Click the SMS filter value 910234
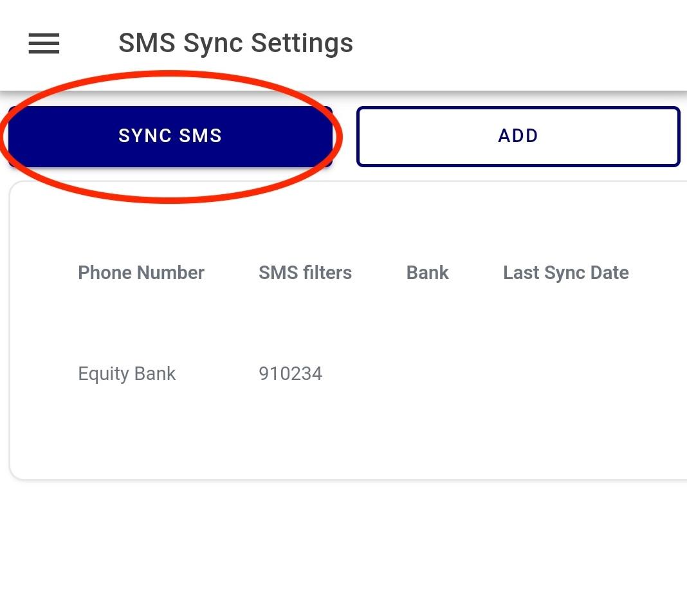The image size is (687, 616). (x=290, y=374)
